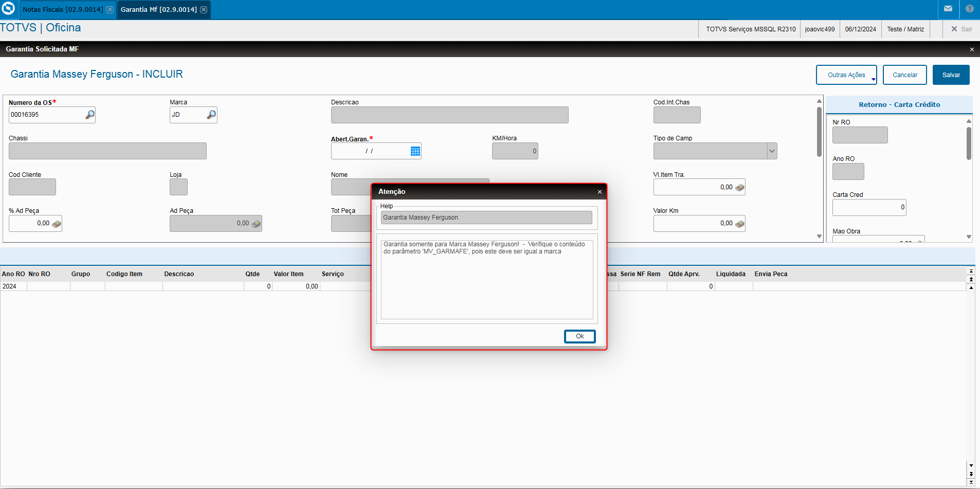
Task: Click the TOTVS Serviços MSSQL R2310 label
Action: tap(751, 29)
